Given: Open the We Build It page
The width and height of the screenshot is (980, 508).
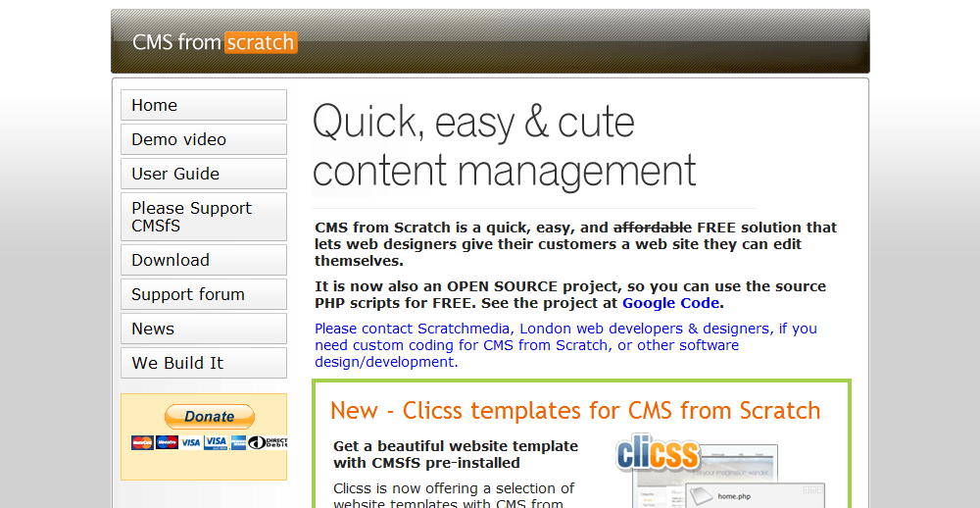Looking at the screenshot, I should point(204,364).
